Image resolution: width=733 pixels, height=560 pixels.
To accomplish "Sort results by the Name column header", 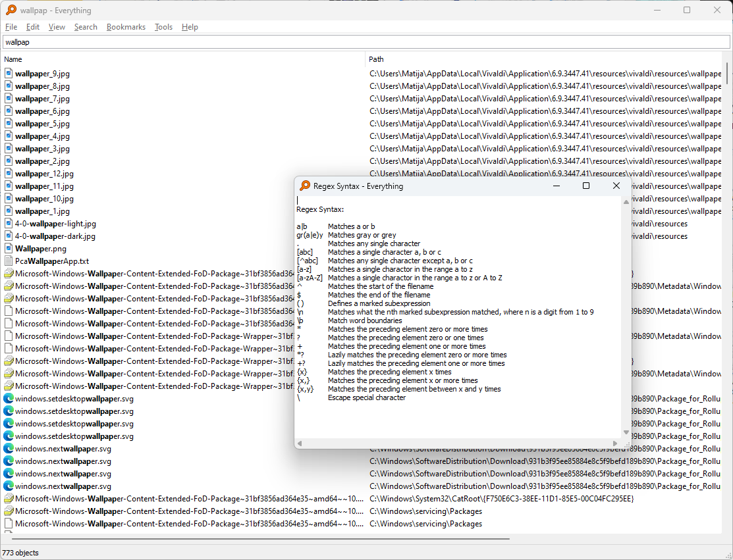I will [183, 59].
